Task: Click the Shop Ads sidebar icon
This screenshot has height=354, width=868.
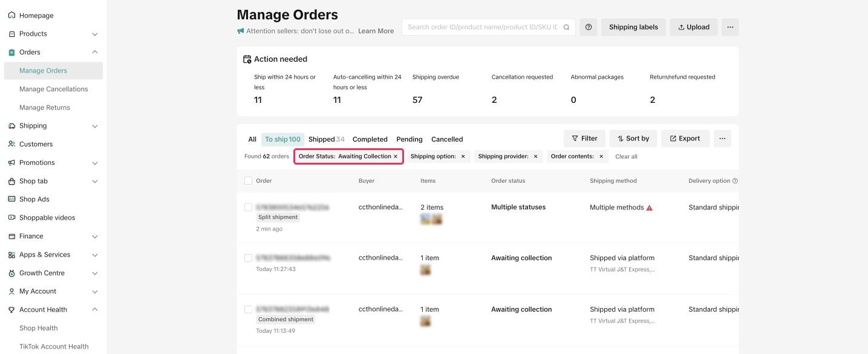Action: [11, 199]
